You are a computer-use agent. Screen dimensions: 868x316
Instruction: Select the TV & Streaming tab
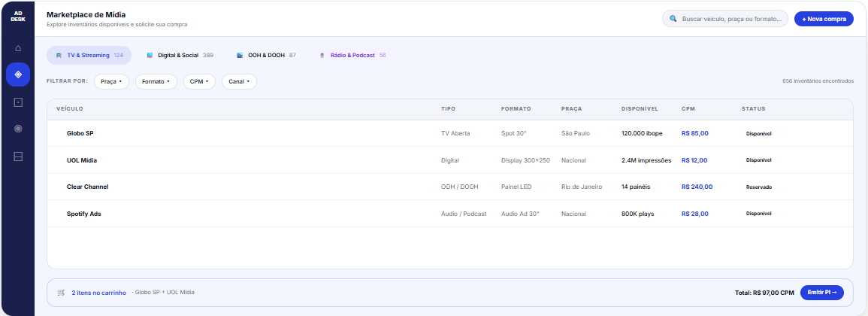(89, 56)
